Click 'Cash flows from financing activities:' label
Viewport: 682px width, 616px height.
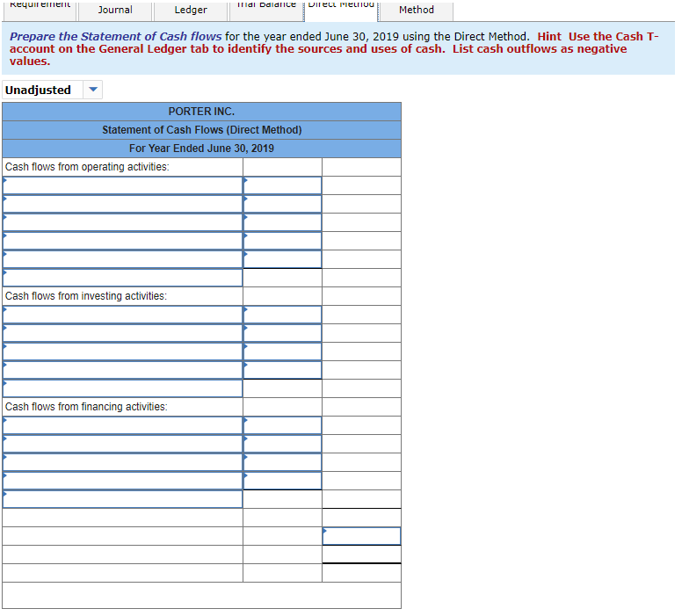tap(86, 407)
